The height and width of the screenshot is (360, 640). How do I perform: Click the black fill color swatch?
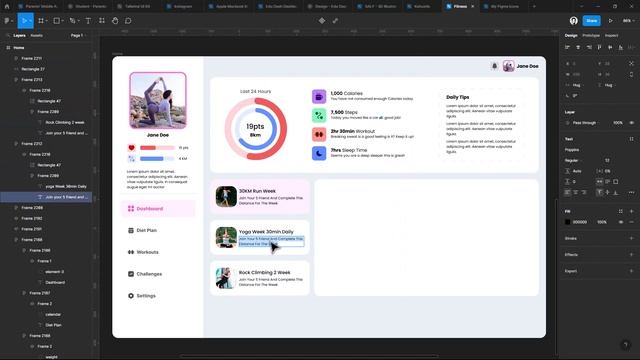coord(567,222)
